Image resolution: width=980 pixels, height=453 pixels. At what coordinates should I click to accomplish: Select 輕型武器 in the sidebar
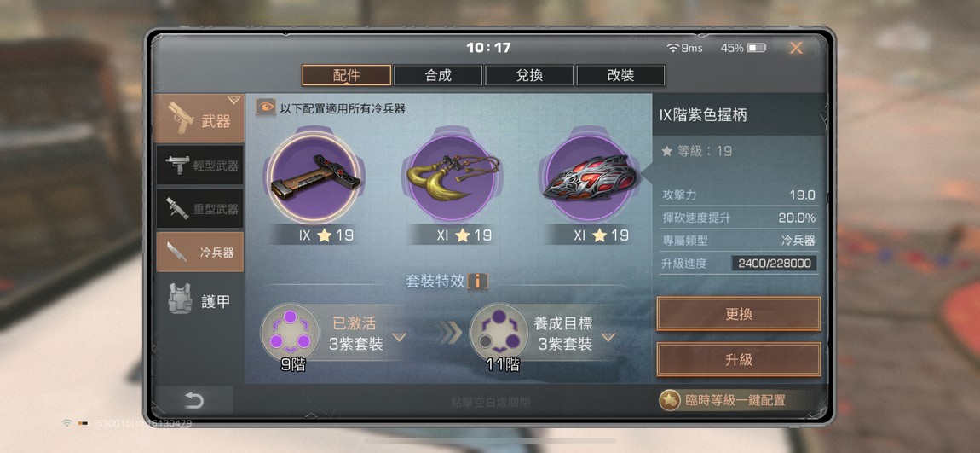[x=200, y=166]
